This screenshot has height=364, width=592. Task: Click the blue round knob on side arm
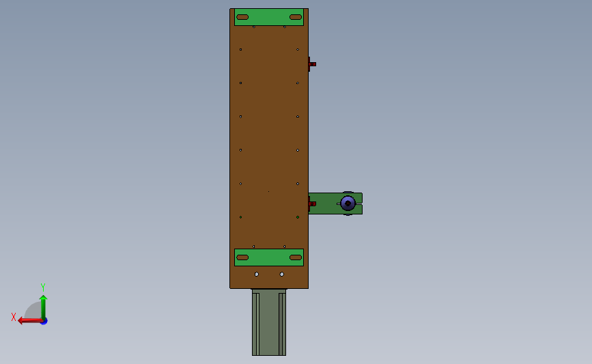coord(348,204)
